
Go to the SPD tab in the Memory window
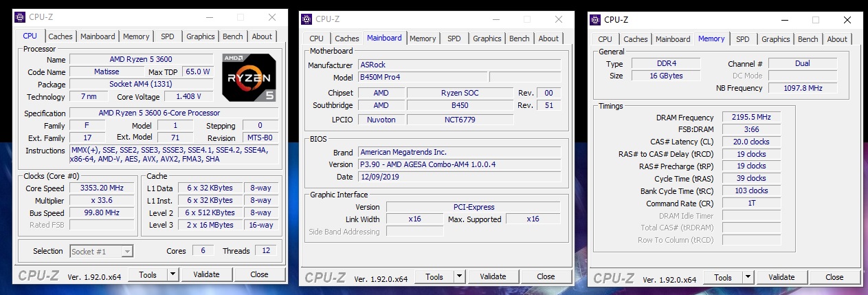[743, 39]
